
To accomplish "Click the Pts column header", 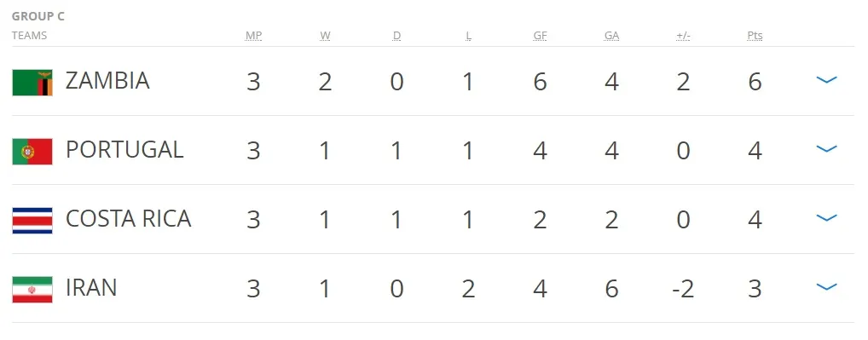I will coord(755,36).
